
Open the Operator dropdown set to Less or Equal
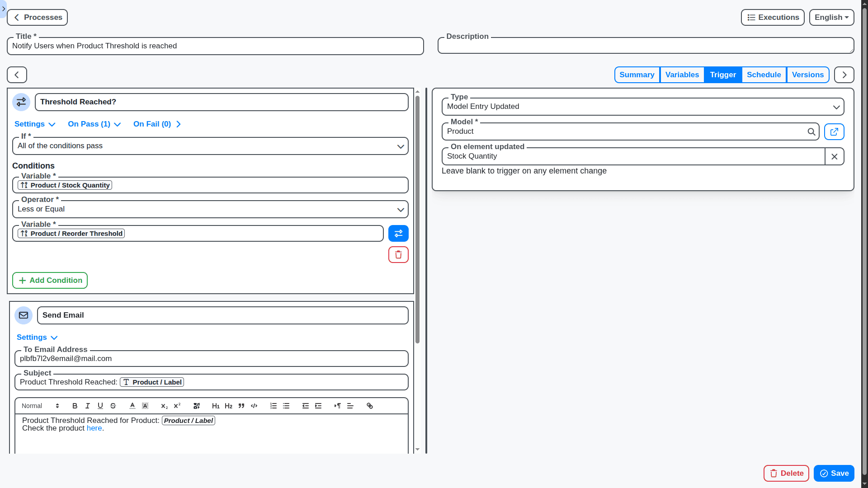click(210, 209)
